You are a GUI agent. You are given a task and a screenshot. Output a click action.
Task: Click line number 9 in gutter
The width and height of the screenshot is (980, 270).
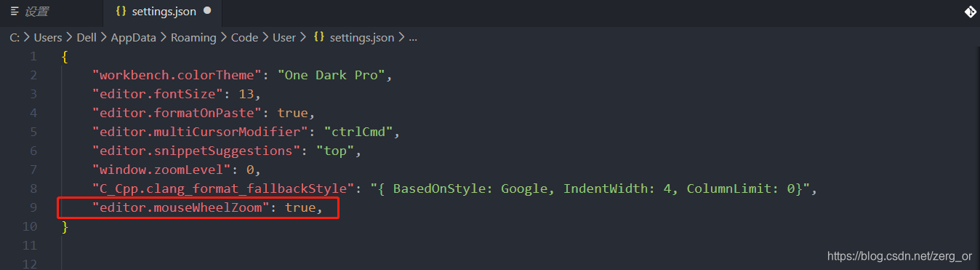click(x=33, y=207)
